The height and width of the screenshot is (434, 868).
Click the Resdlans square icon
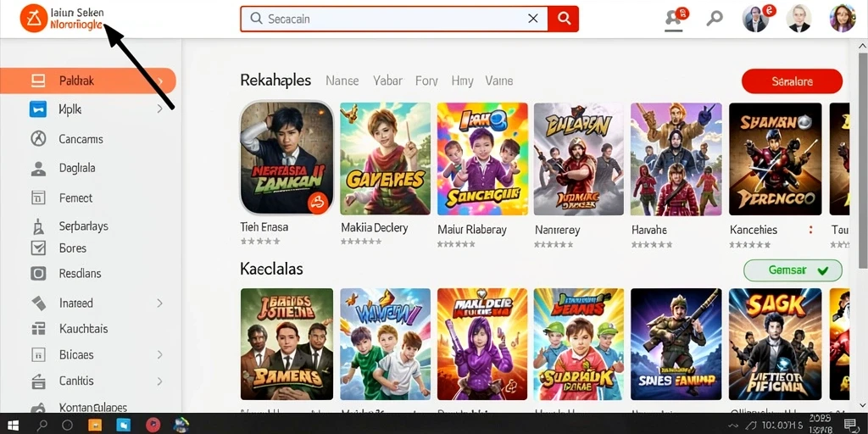38,274
